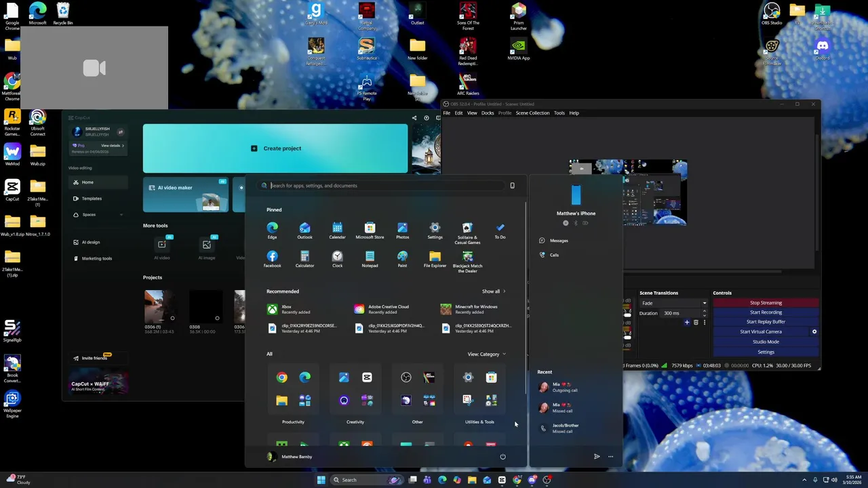868x488 pixels.
Task: Show hidden icons in system tray
Action: pos(804,480)
